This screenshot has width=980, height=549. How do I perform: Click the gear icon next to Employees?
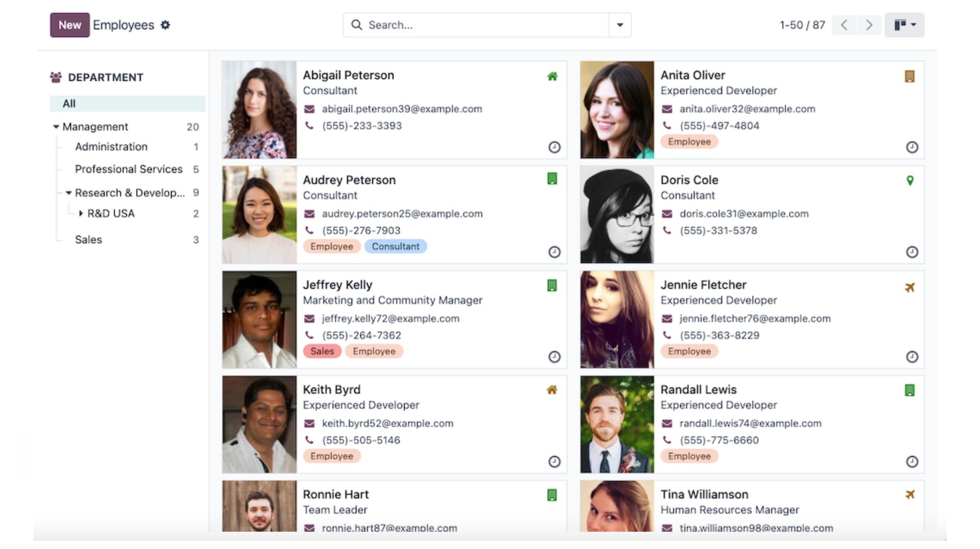pos(165,25)
